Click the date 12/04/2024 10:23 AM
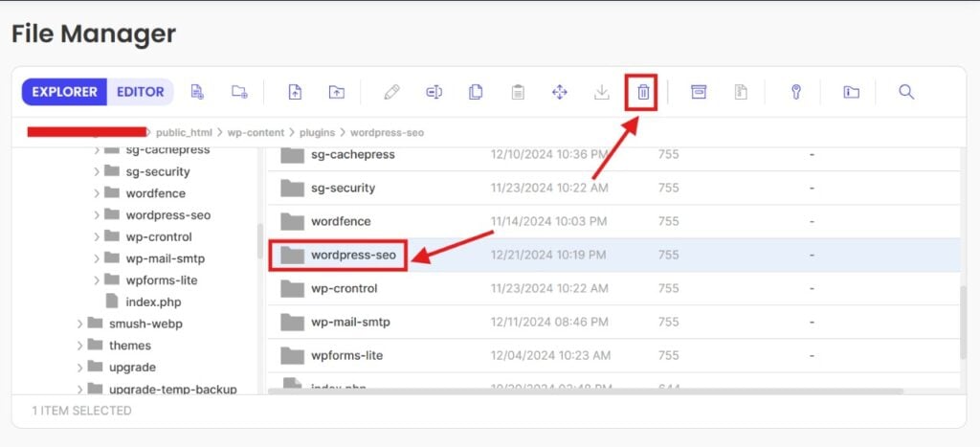 (x=550, y=355)
